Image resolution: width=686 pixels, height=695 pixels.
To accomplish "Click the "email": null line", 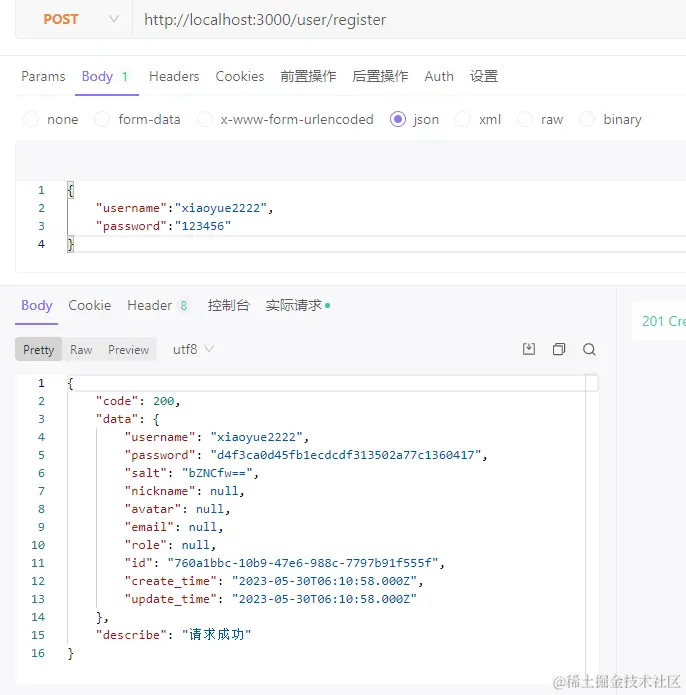I will [174, 527].
